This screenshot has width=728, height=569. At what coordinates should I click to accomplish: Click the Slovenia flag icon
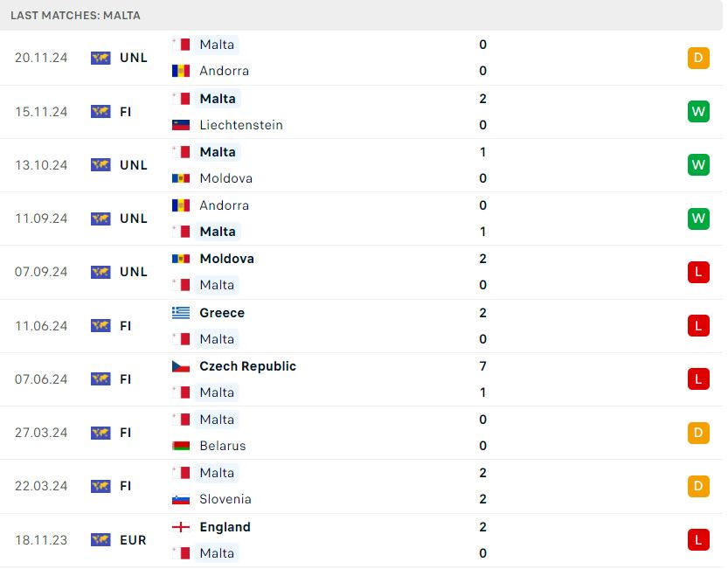pyautogui.click(x=181, y=499)
